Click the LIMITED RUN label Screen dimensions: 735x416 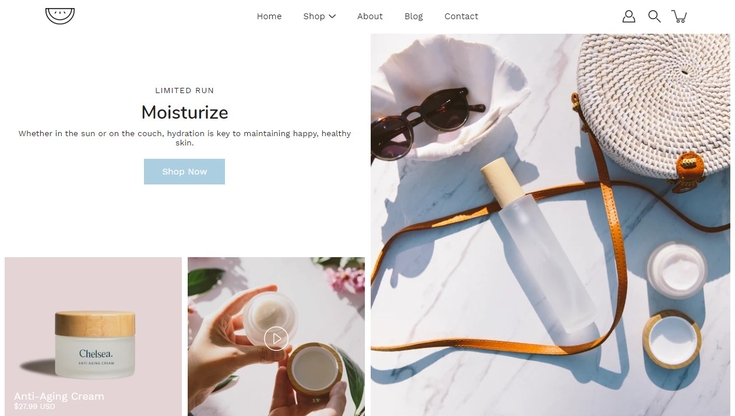[x=185, y=91]
